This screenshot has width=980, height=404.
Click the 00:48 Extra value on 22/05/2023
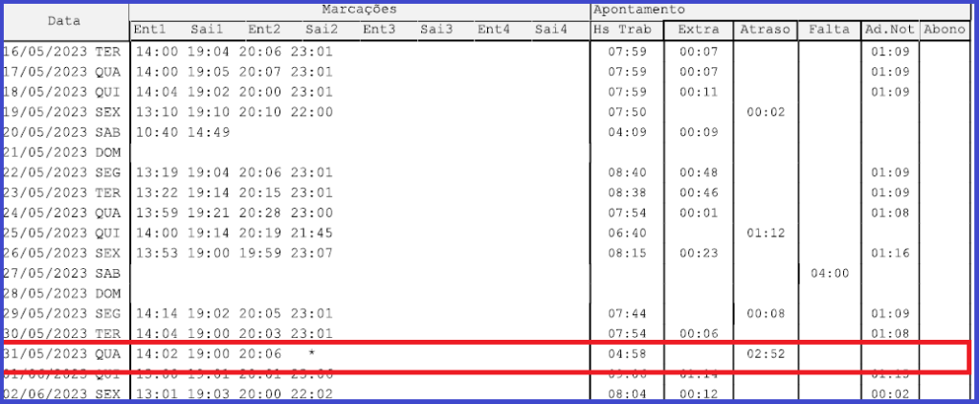click(697, 173)
